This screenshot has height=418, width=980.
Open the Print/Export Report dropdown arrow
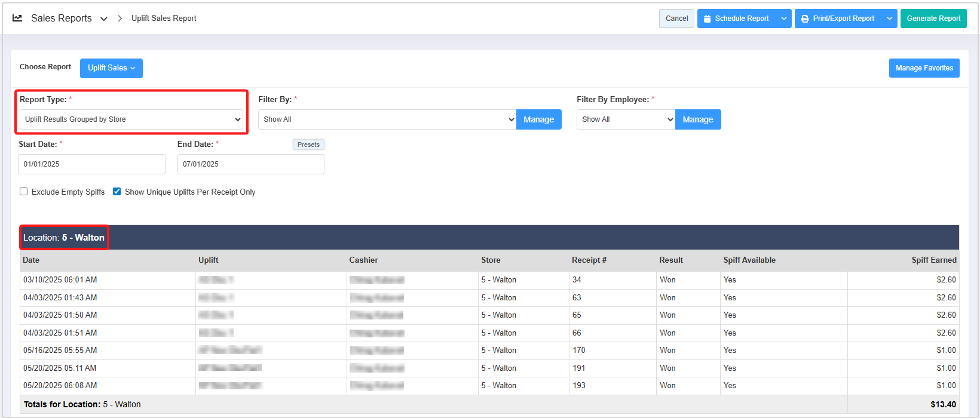click(889, 19)
